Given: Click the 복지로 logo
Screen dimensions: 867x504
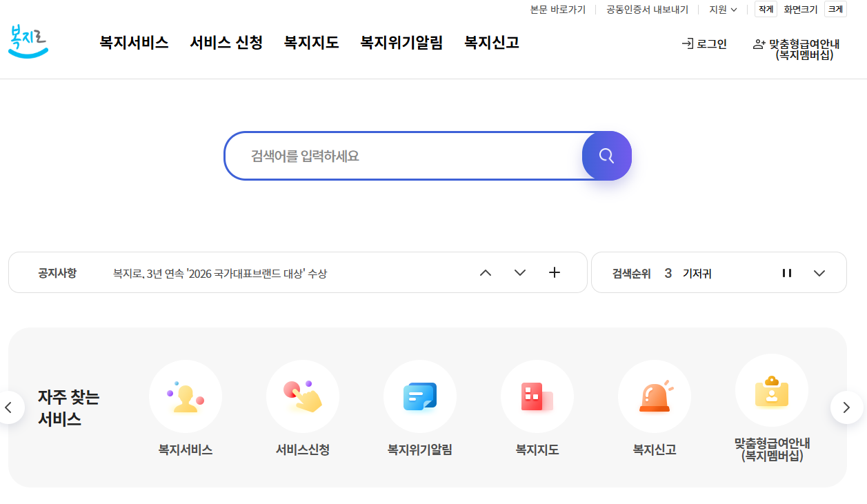Looking at the screenshot, I should tap(28, 41).
